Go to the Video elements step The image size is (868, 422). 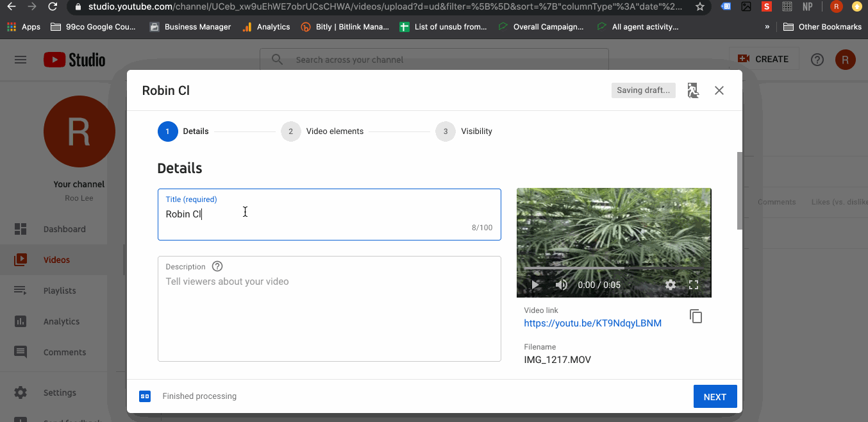tap(322, 131)
